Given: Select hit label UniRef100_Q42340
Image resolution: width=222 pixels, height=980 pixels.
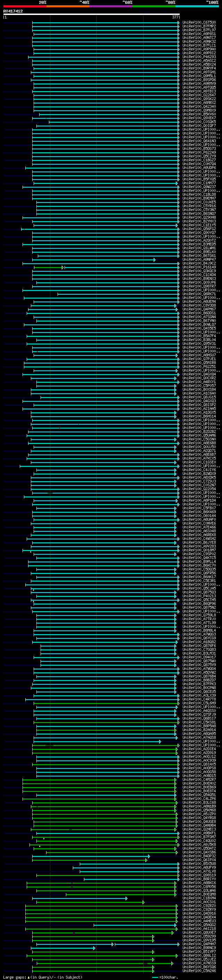Looking at the screenshot, I should tap(199, 106).
